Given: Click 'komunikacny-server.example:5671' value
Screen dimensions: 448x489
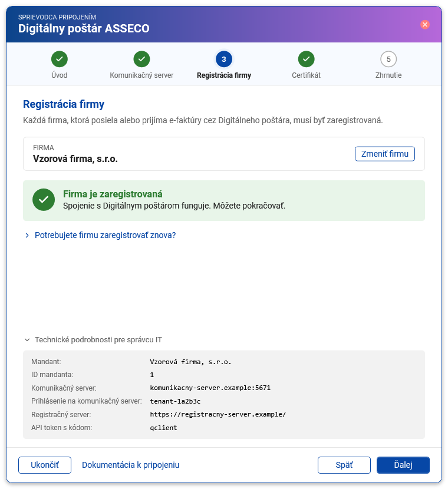Looking at the screenshot, I should (x=210, y=388).
